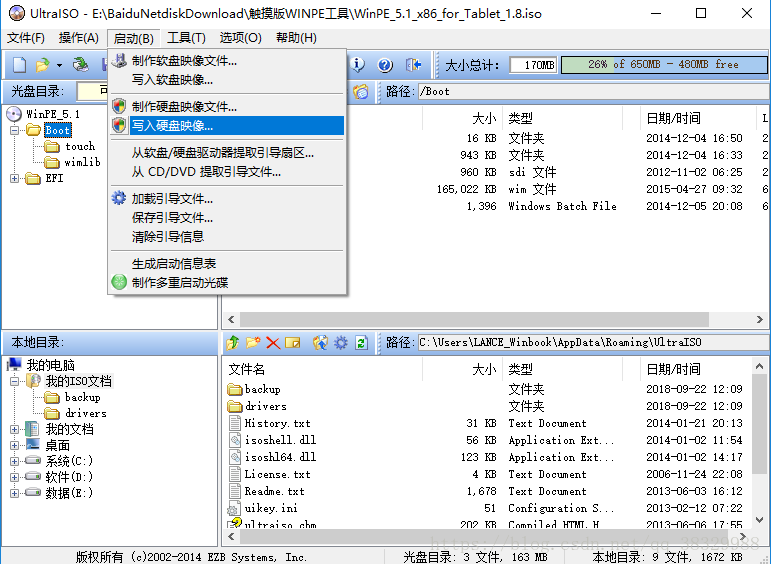Click the backup folder icon in file list
Screen dimensions: 771x564
[x=235, y=389]
